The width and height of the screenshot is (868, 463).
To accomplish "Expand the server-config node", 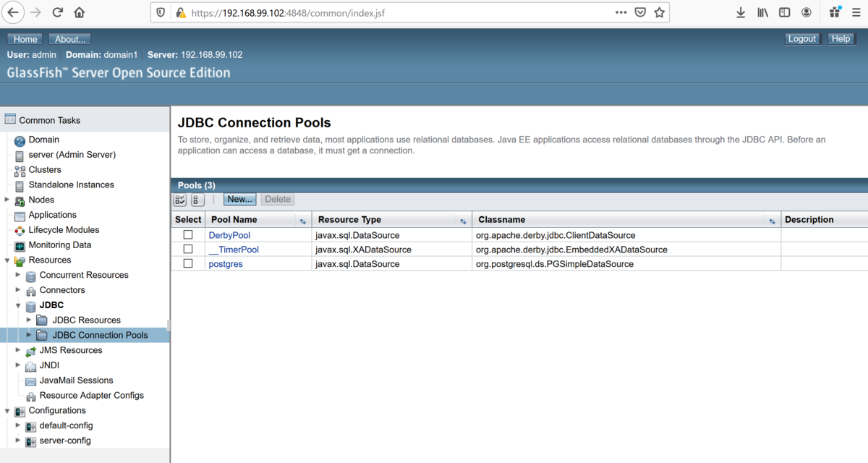I will pos(18,441).
